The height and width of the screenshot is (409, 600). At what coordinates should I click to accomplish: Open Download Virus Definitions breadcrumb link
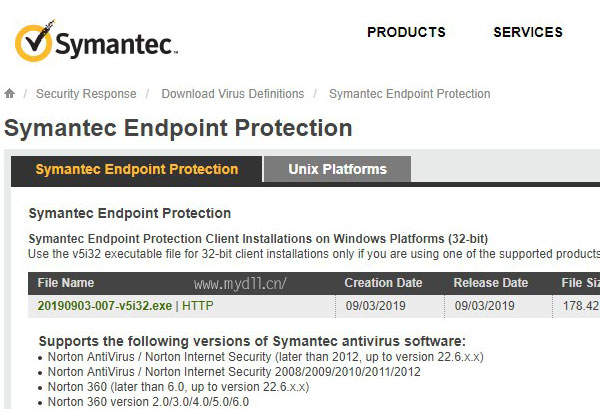[x=233, y=94]
